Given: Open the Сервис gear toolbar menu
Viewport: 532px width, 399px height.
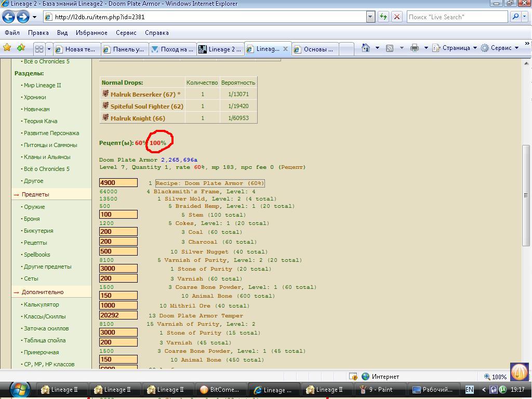Looking at the screenshot, I should [x=500, y=48].
